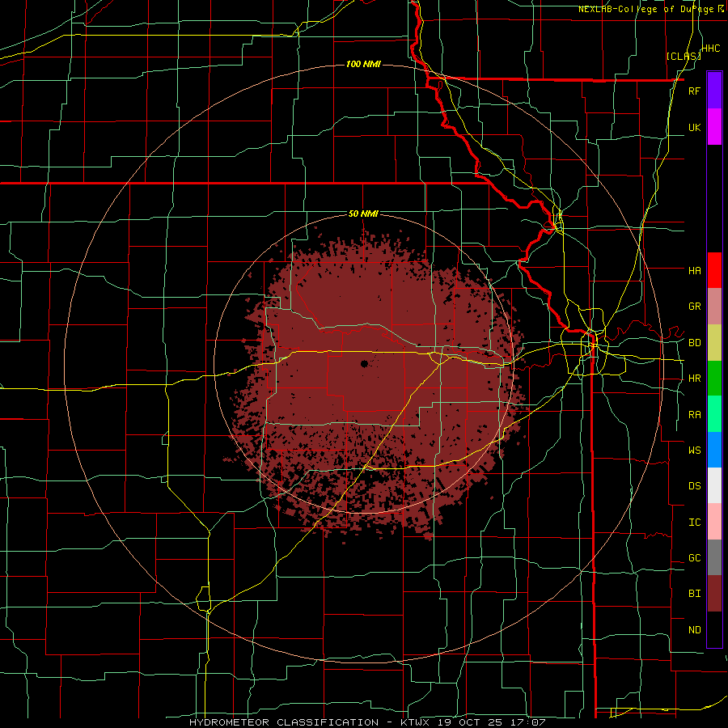Click the black radar site dot
Image resolution: width=728 pixels, height=728 pixels.
point(365,363)
